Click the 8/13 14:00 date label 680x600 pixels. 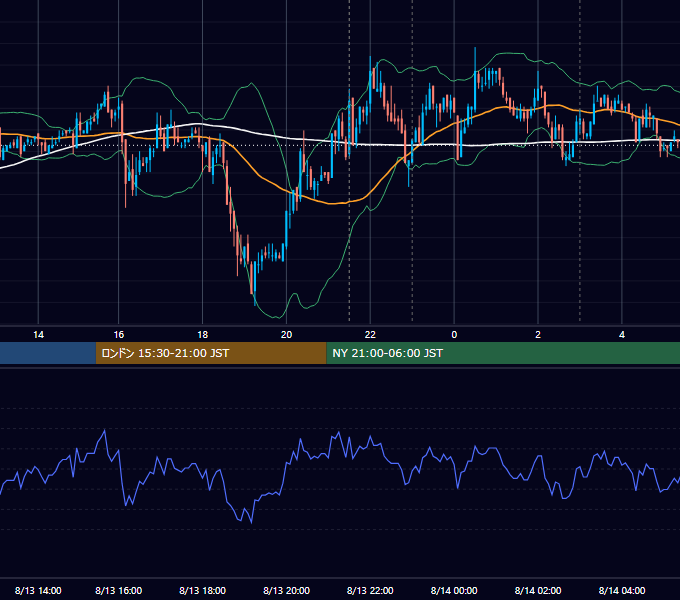[38, 590]
